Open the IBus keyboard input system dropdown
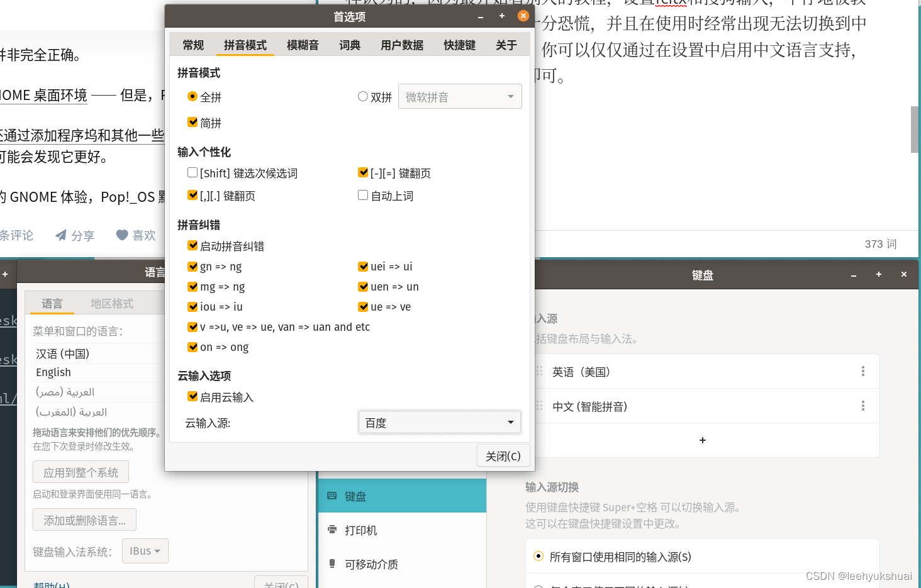The height and width of the screenshot is (588, 921). 145,551
